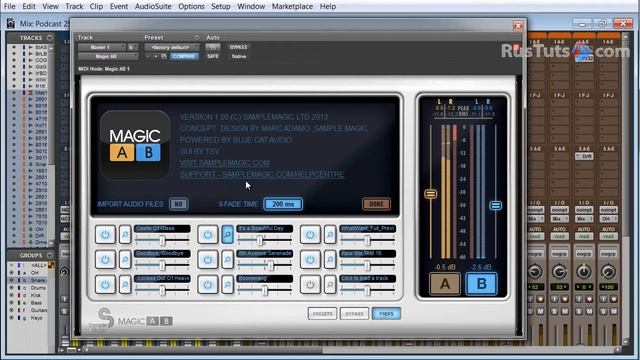The image size is (640, 360).
Task: Click the DONE button
Action: point(376,204)
